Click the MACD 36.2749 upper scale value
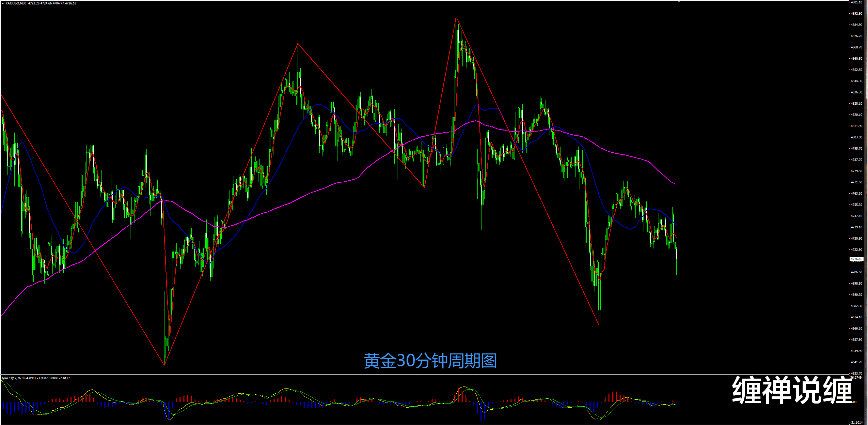868x425 pixels. [856, 378]
